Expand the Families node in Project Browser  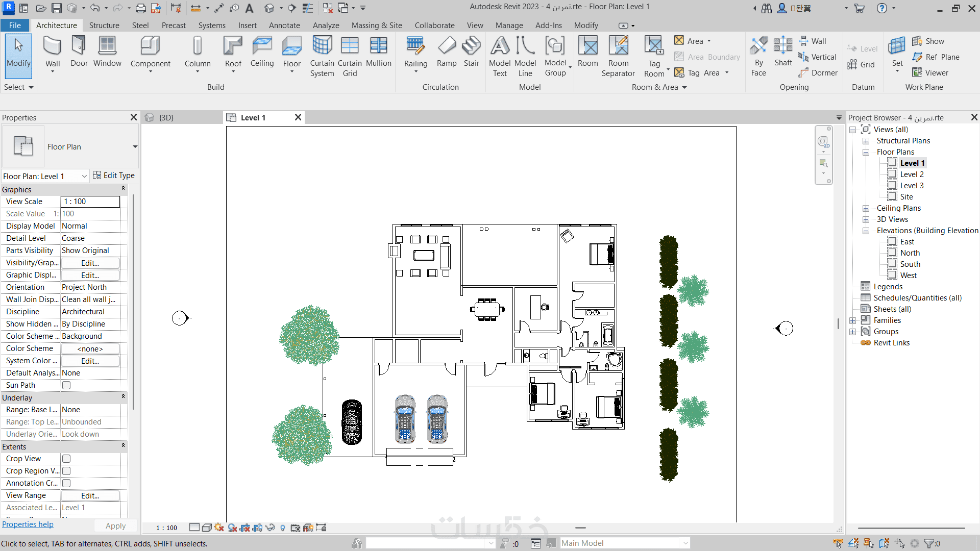[852, 320]
